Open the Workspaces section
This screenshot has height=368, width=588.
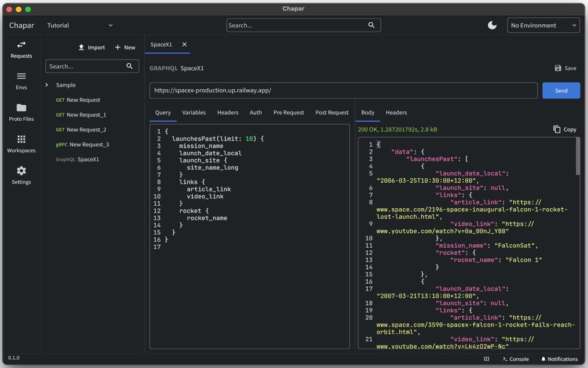click(21, 144)
